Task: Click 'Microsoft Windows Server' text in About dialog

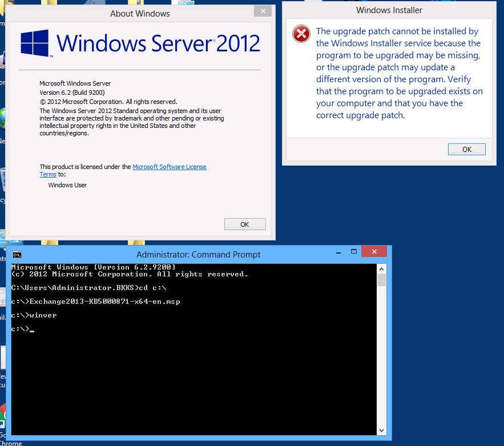Action: (x=75, y=83)
